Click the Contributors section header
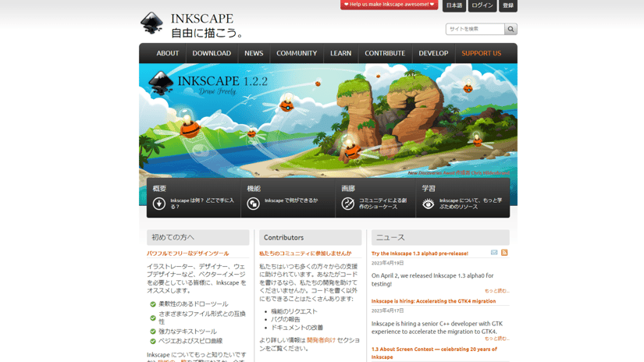 tap(310, 237)
